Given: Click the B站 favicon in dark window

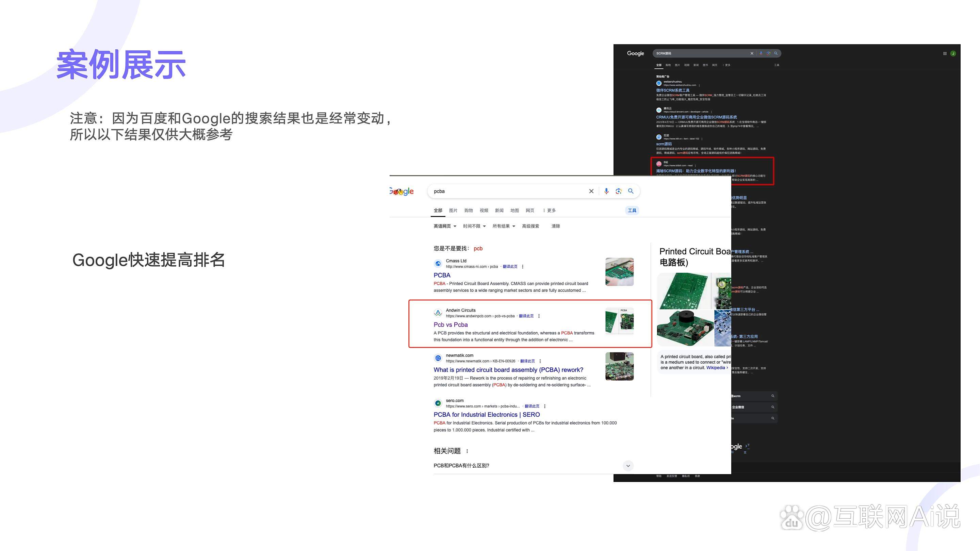Looking at the screenshot, I should tap(658, 164).
